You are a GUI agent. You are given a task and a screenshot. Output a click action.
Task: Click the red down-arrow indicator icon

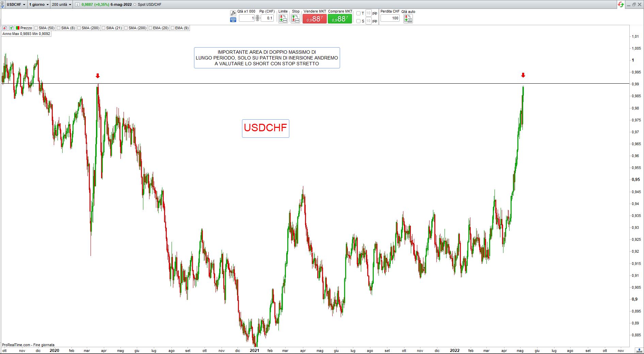coord(5,28)
